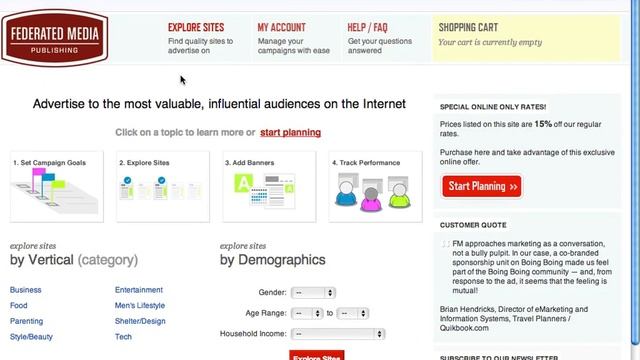The width and height of the screenshot is (640, 360).
Task: Click the Special Online Only Rates heading
Action: click(x=493, y=107)
